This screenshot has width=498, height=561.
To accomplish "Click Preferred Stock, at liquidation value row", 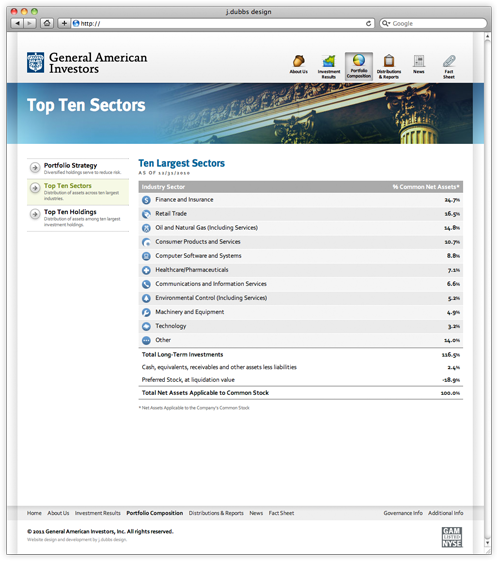I will coord(301,380).
